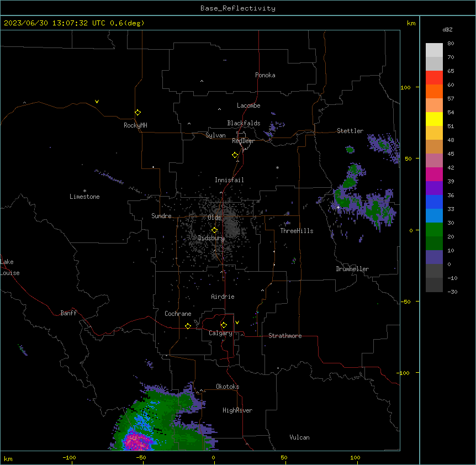Click the Lake Louise label

(x=10, y=267)
